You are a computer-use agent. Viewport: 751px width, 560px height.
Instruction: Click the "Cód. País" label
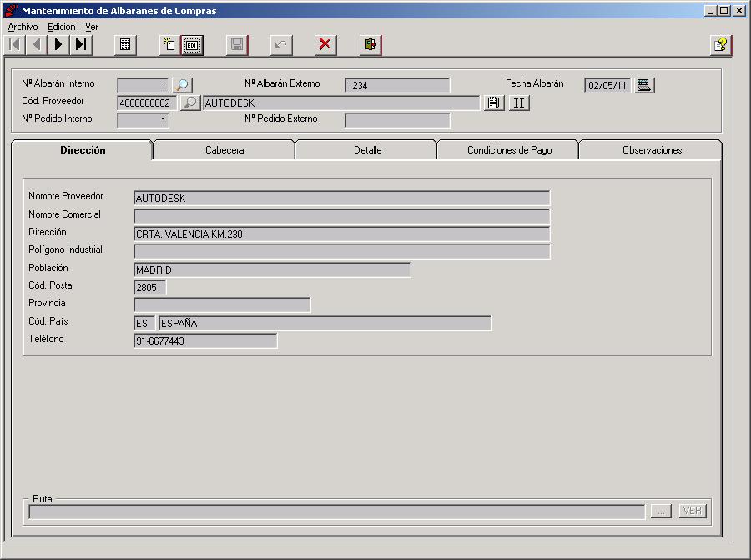[48, 321]
